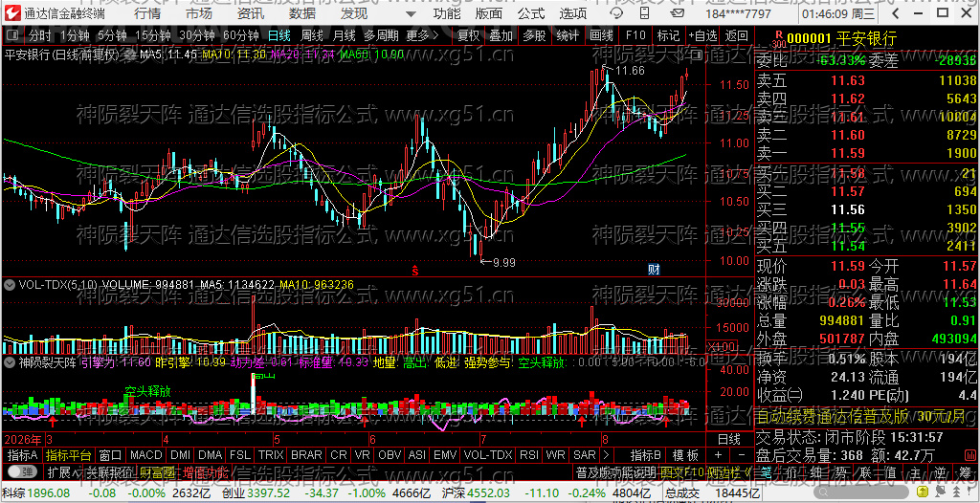The height and width of the screenshot is (503, 980).
Task: Click the plus button beside 模板
Action: coord(719,454)
